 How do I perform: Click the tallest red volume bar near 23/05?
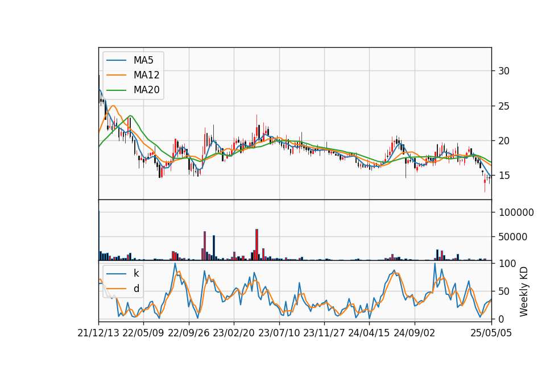pyautogui.click(x=257, y=244)
